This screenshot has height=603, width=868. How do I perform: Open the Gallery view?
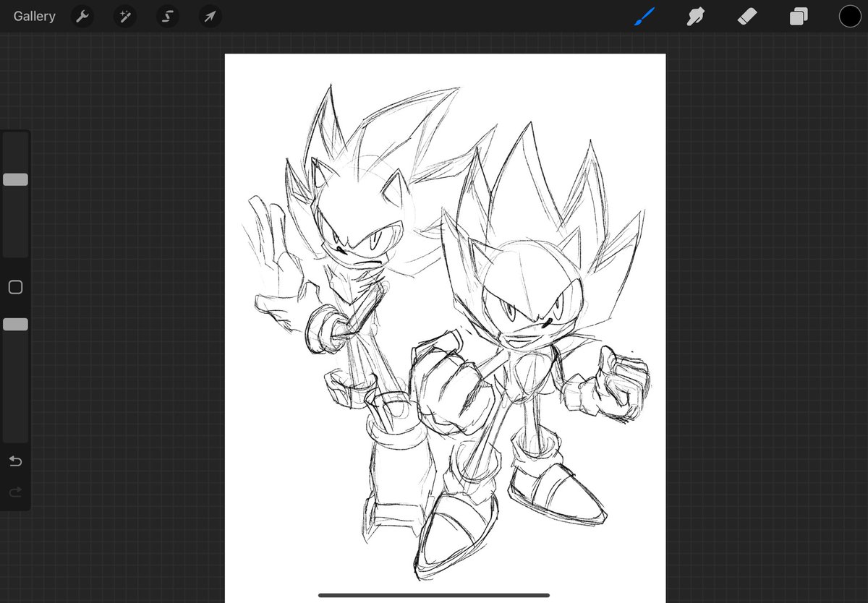coord(34,16)
